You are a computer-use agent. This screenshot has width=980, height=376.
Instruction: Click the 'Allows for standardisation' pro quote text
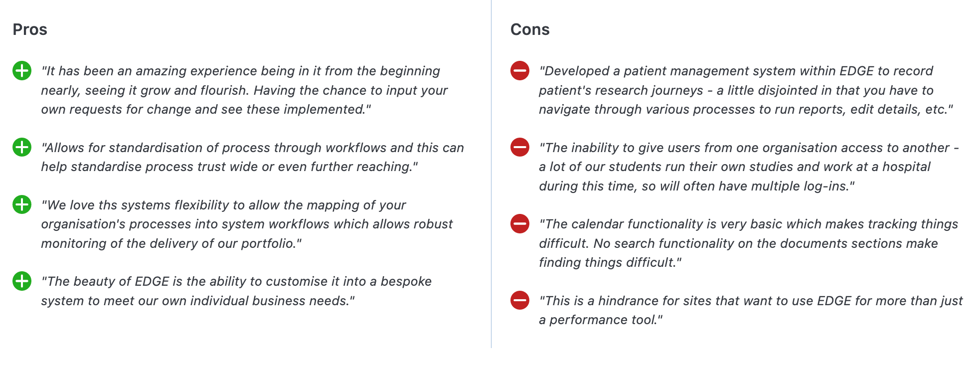[x=252, y=157]
